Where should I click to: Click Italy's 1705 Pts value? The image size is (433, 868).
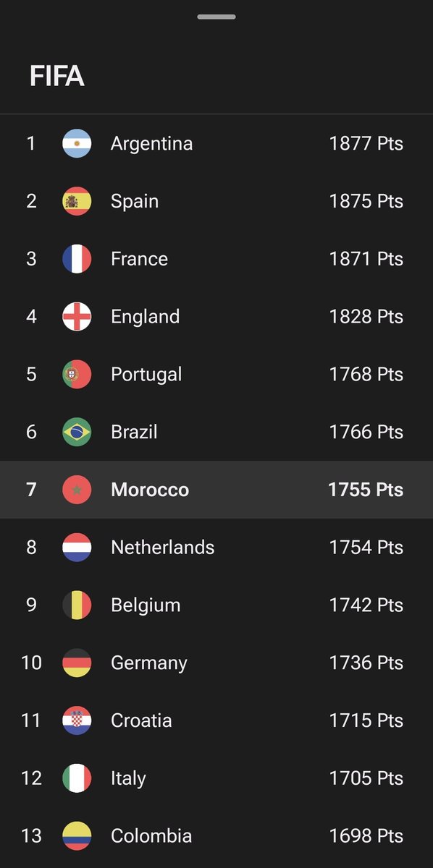click(366, 778)
